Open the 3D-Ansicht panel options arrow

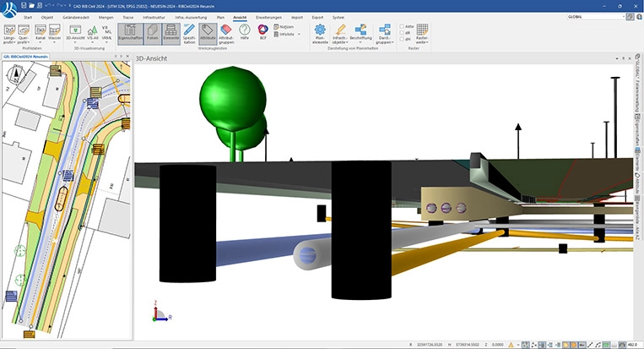coord(616,58)
